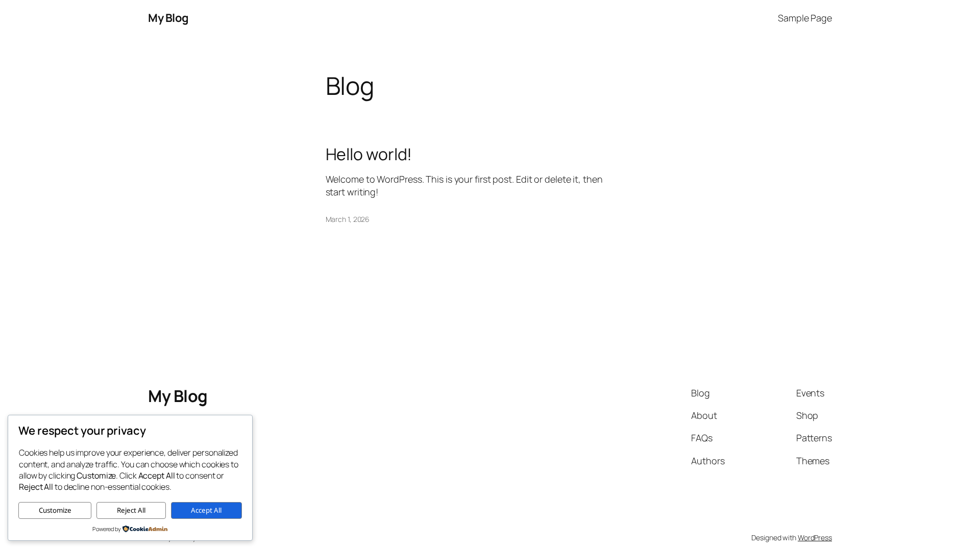This screenshot has width=980, height=551.
Task: Navigate to the Events footer link
Action: [x=810, y=393]
